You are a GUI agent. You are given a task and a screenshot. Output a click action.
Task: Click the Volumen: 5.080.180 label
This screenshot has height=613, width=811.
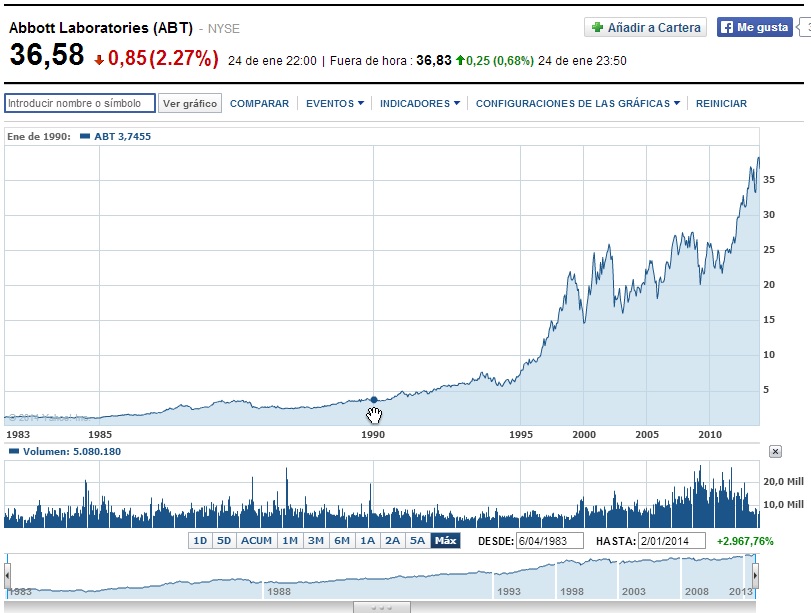tap(72, 452)
